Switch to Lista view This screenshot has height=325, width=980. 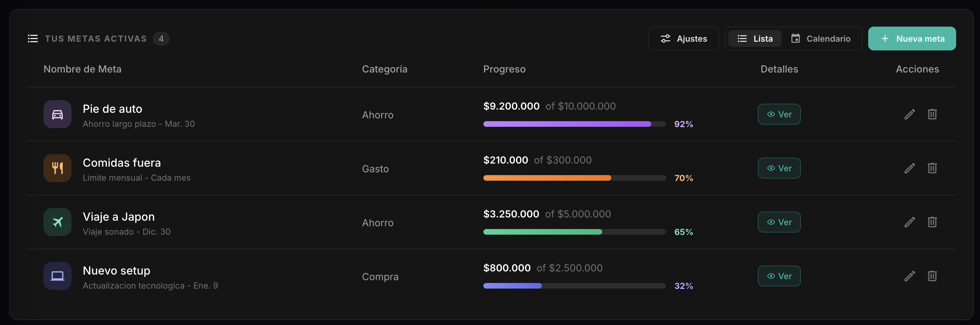pyautogui.click(x=754, y=39)
